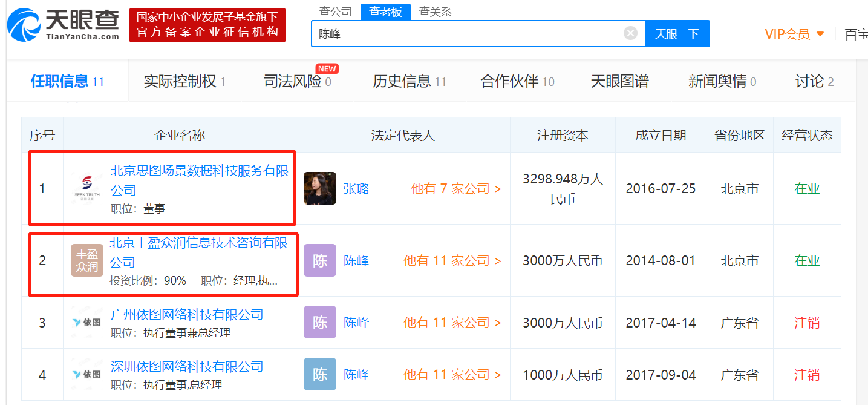Click 陈峰 name link in row 4

click(x=356, y=375)
